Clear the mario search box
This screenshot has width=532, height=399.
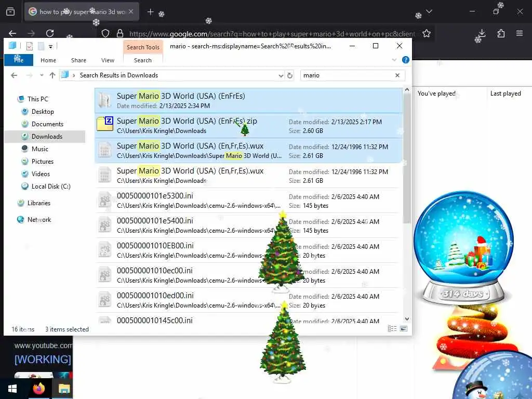(x=397, y=75)
